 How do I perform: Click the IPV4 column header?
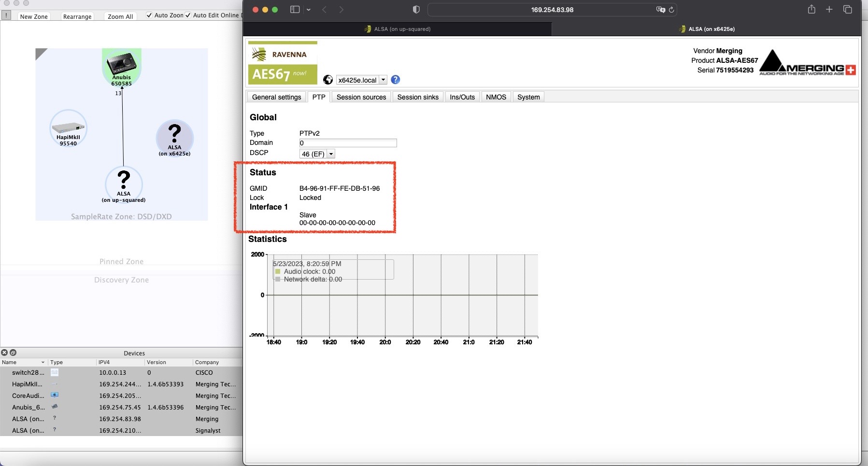(x=120, y=362)
